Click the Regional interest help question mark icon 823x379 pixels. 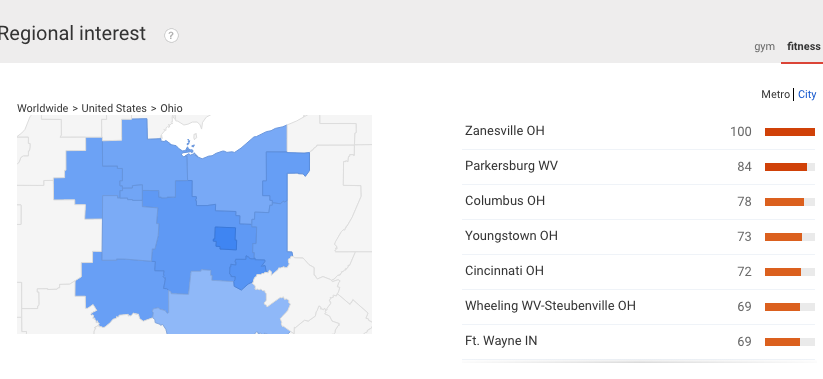coord(171,35)
